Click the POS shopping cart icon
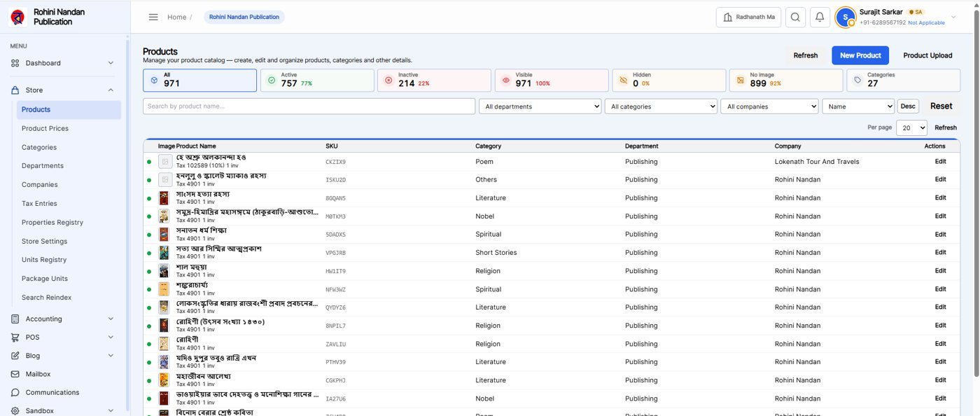The width and height of the screenshot is (980, 416). 15,338
